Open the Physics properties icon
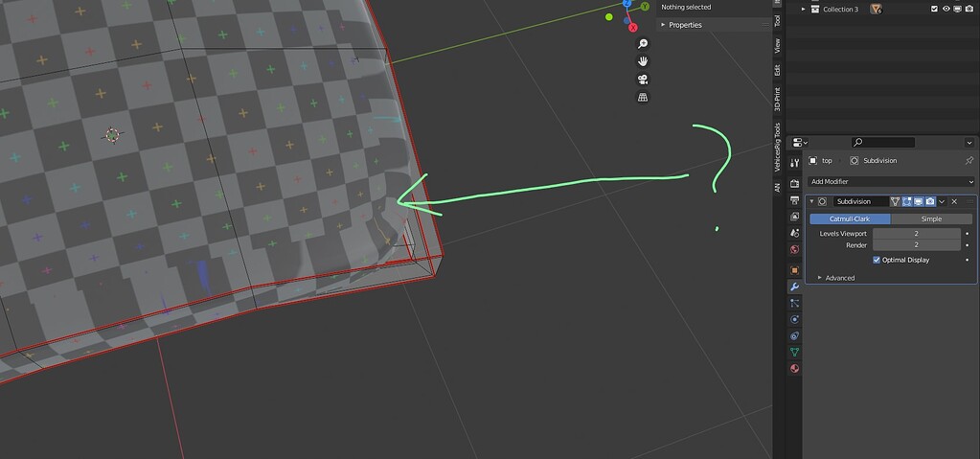980x459 pixels. (794, 319)
